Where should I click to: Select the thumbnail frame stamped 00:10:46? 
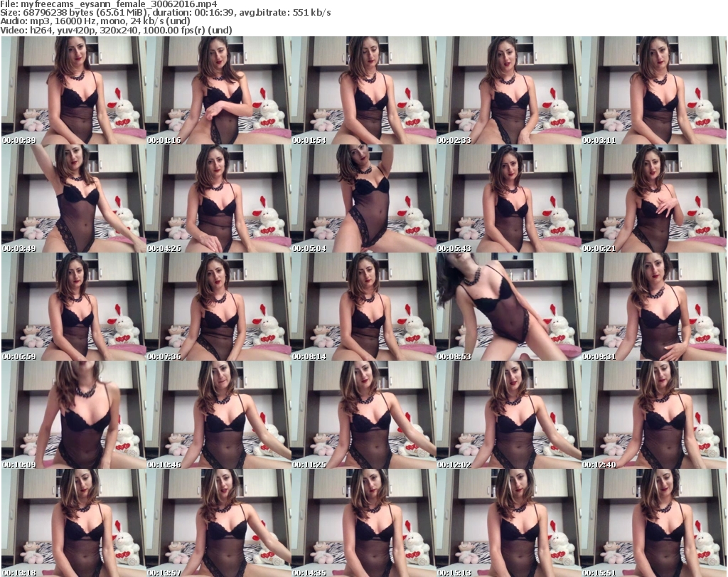(x=219, y=415)
